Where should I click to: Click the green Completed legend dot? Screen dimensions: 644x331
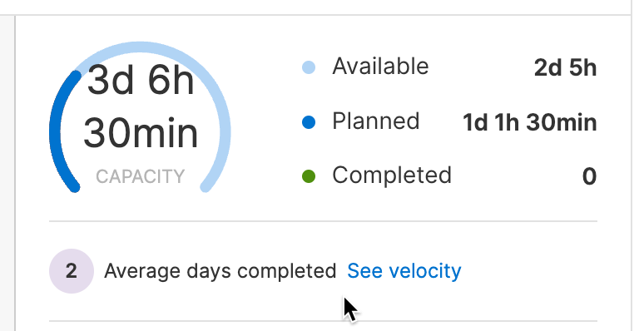(x=309, y=176)
